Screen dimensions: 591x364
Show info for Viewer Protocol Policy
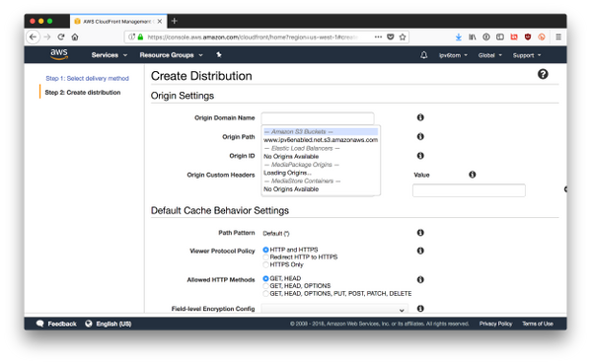click(420, 251)
